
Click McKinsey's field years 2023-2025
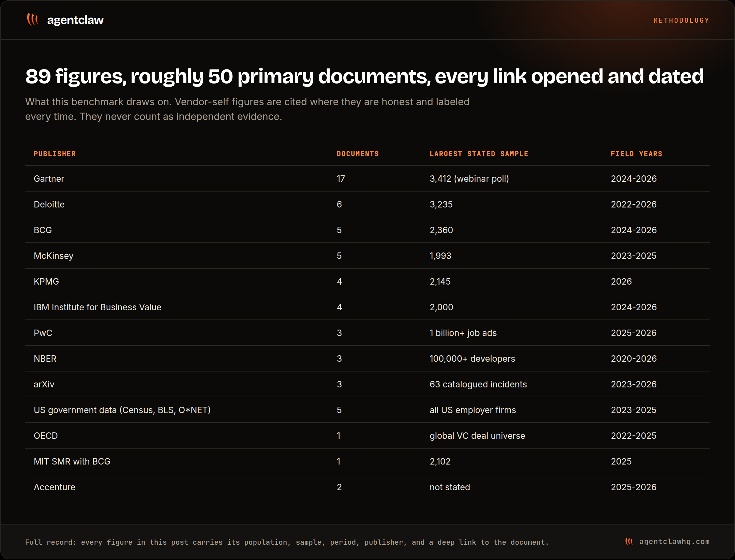tap(634, 256)
